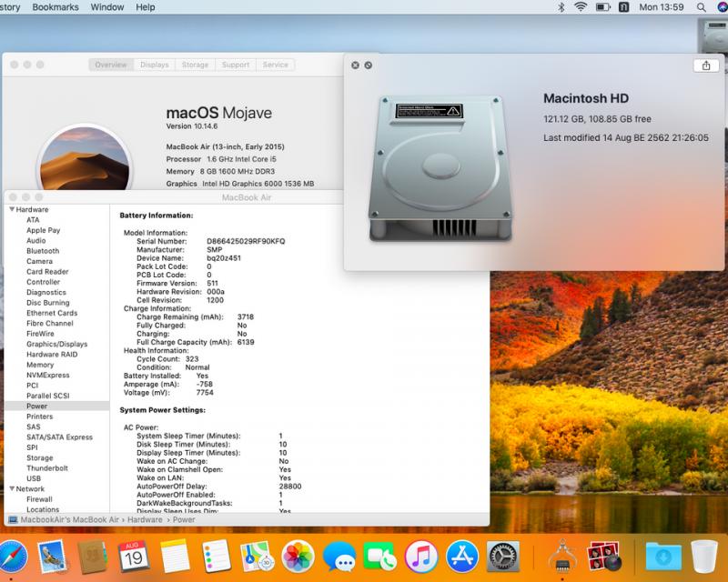Open System Preferences from the Dock

[x=503, y=556]
